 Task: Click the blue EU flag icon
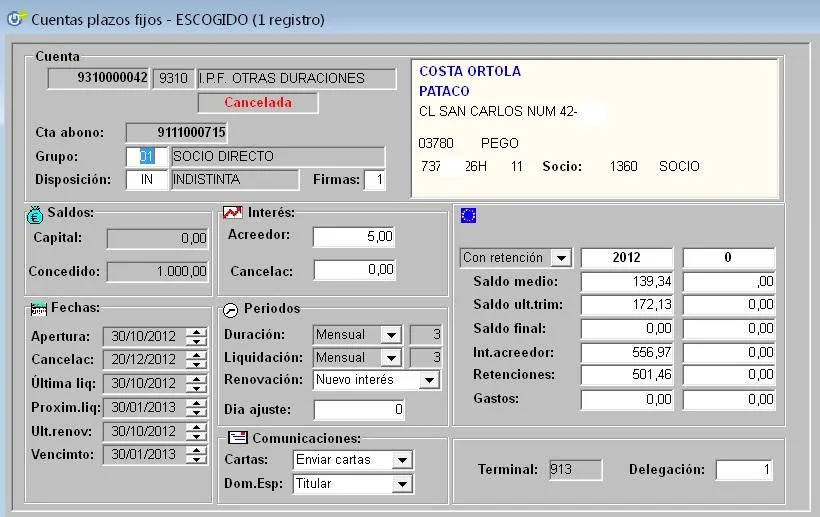[468, 215]
